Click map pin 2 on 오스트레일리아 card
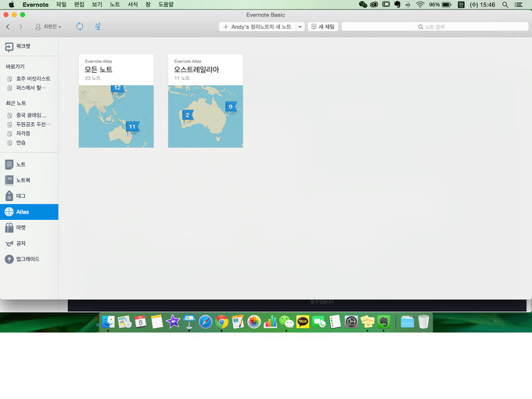This screenshot has width=532, height=399. 188,115
